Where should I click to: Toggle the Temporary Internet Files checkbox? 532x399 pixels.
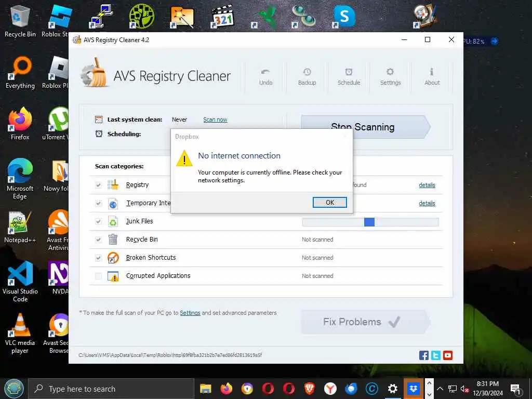point(98,203)
